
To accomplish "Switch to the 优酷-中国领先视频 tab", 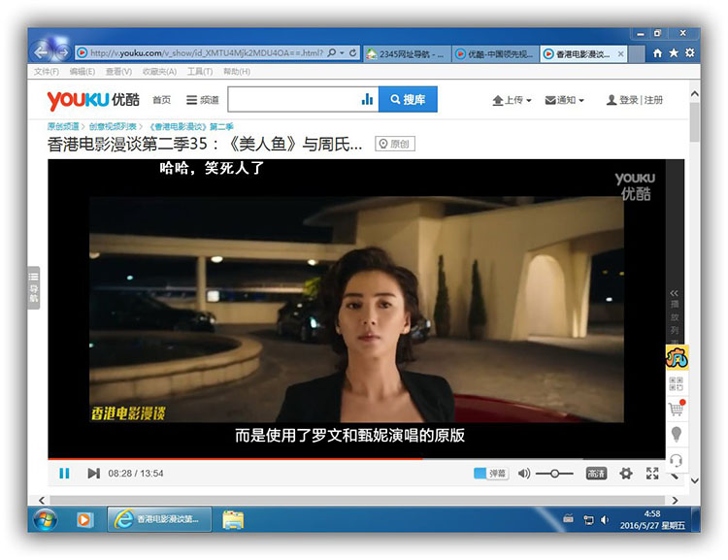I will point(495,53).
